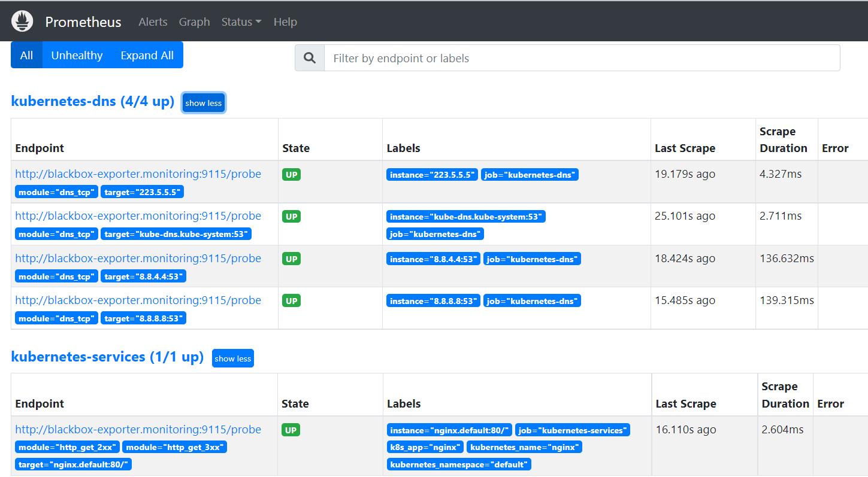The image size is (868, 477).
Task: Open kubernetes-dns (4/4 up) heading link
Action: click(x=93, y=101)
